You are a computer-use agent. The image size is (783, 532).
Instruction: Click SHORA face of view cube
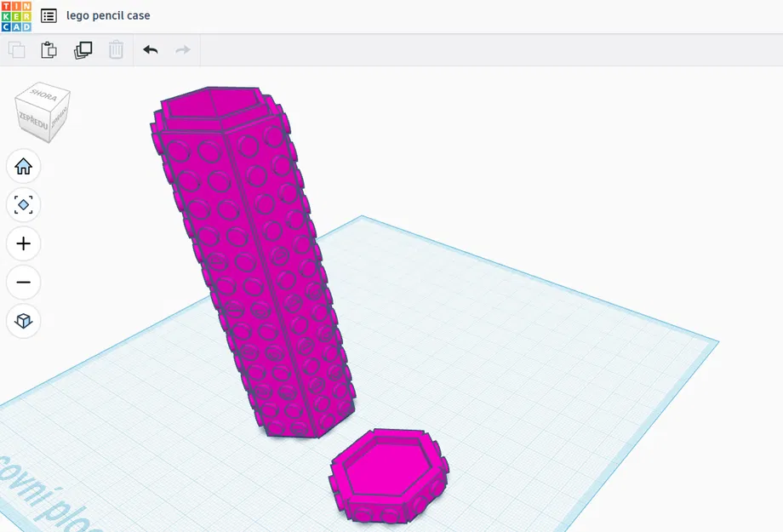pyautogui.click(x=43, y=94)
